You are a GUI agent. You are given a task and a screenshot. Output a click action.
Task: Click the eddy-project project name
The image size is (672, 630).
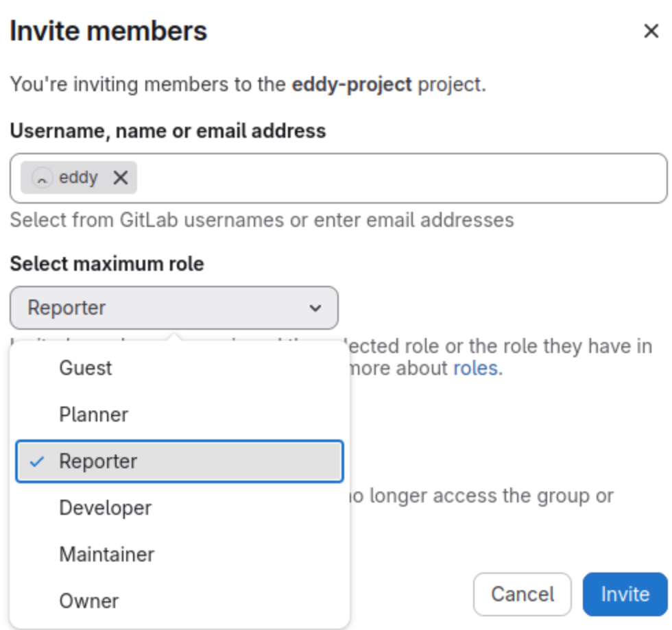coord(352,84)
